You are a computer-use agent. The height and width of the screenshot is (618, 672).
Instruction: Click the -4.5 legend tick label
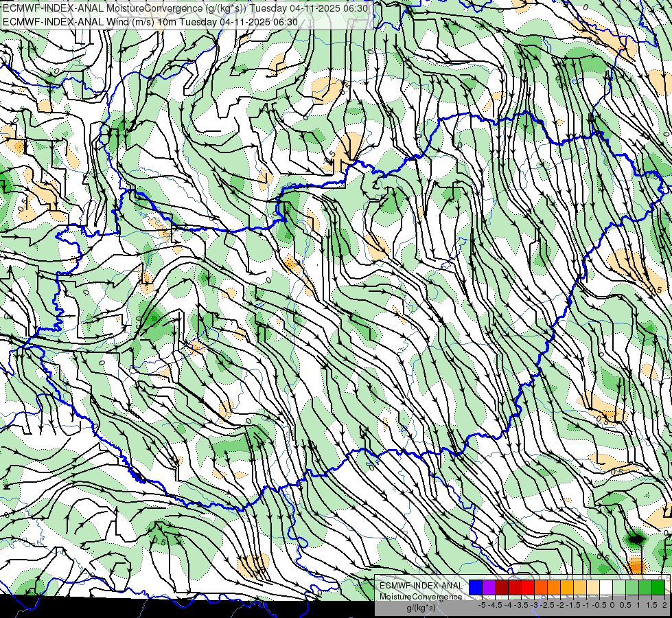[495, 605]
